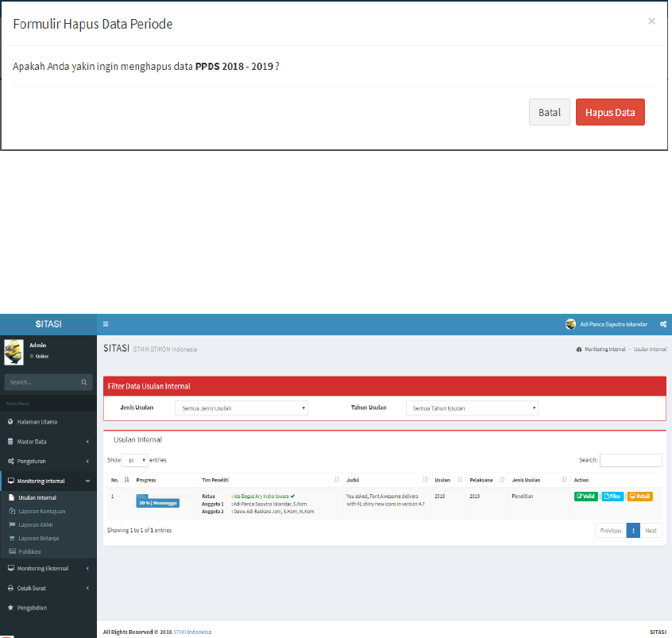
Task: Click the Cetak Surat printer icon
Action: click(x=10, y=588)
